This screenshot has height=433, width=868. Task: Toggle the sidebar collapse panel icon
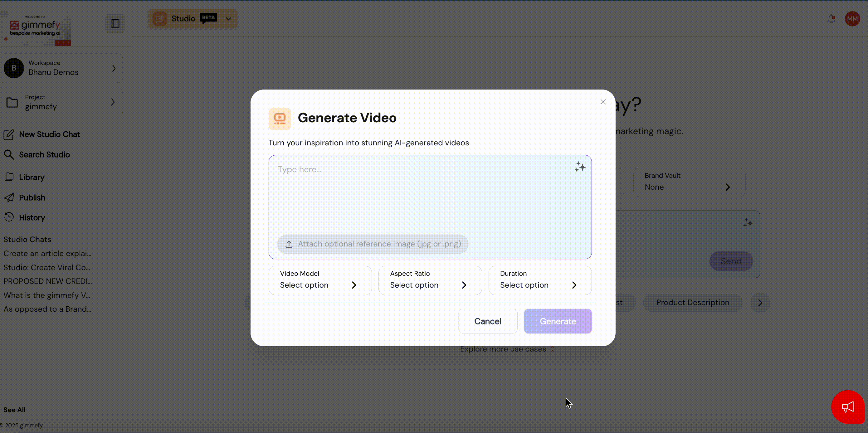coord(115,24)
